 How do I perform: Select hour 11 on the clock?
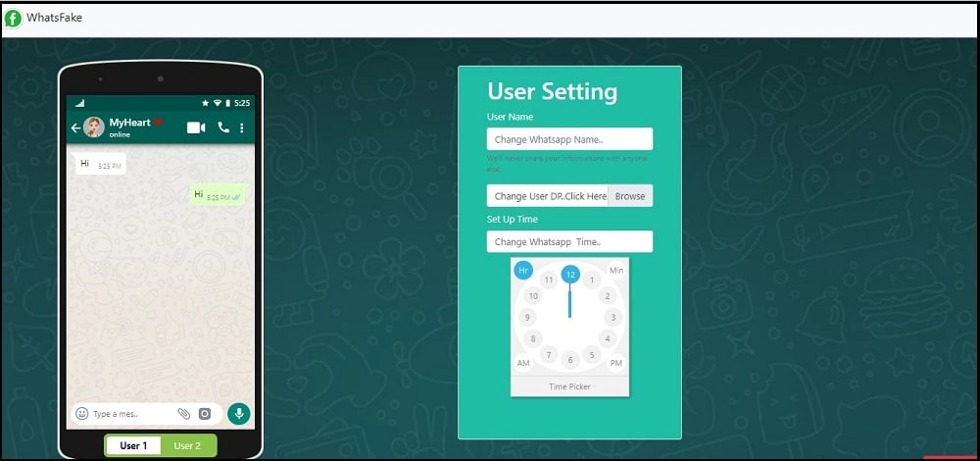coord(549,281)
